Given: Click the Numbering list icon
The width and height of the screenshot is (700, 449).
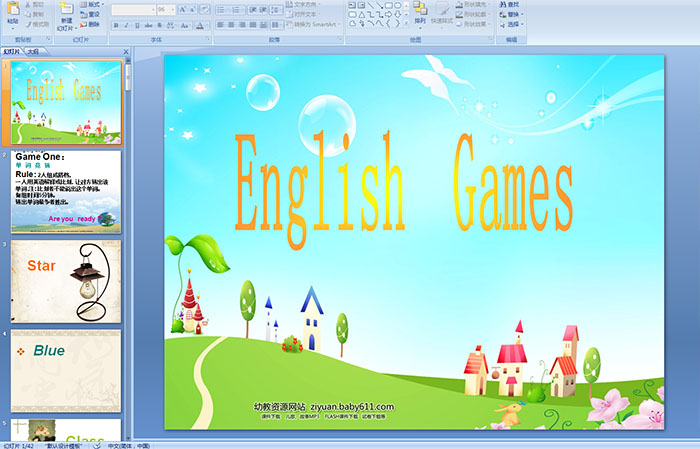Looking at the screenshot, I should click(x=238, y=10).
